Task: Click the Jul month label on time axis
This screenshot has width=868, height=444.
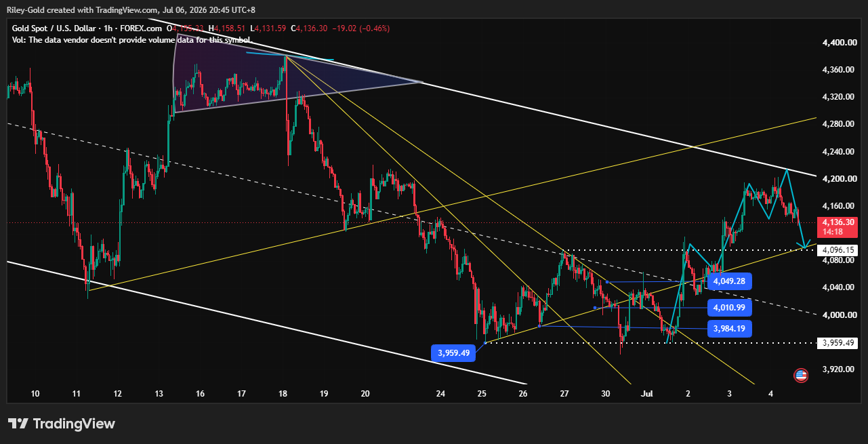Action: coord(646,393)
